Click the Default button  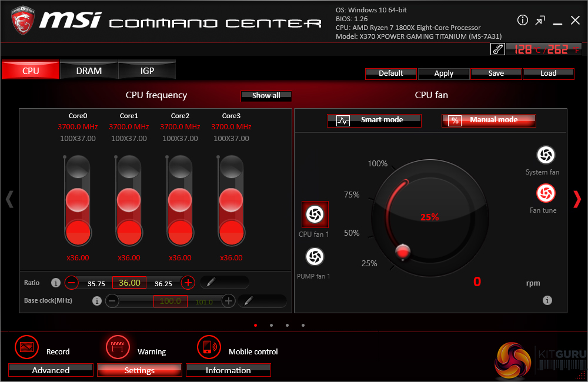pos(391,73)
